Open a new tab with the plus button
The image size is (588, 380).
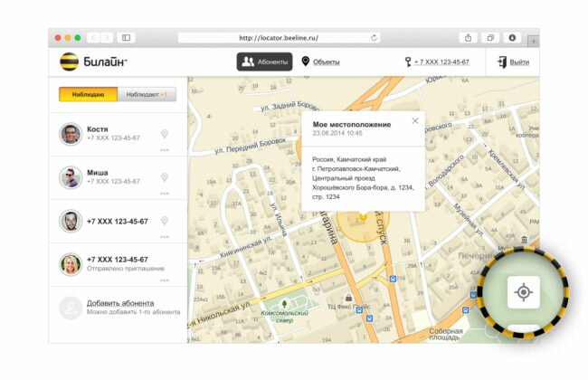pos(533,42)
